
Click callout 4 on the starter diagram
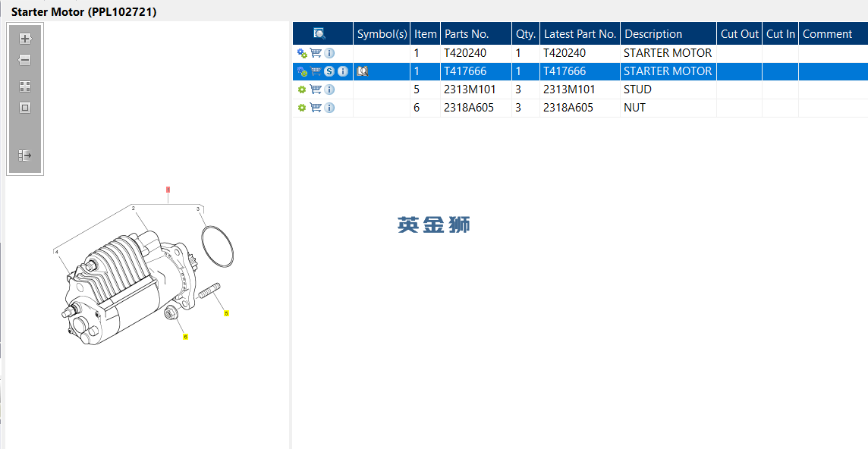[56, 252]
